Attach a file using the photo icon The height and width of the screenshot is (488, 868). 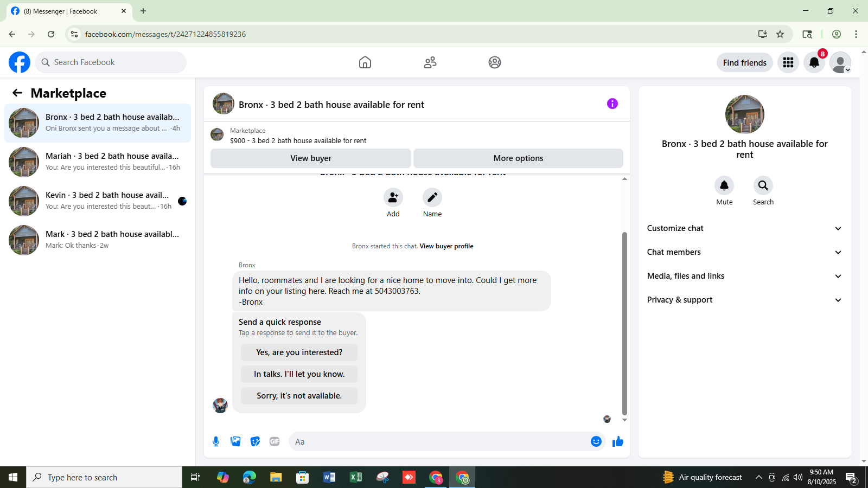pos(235,441)
